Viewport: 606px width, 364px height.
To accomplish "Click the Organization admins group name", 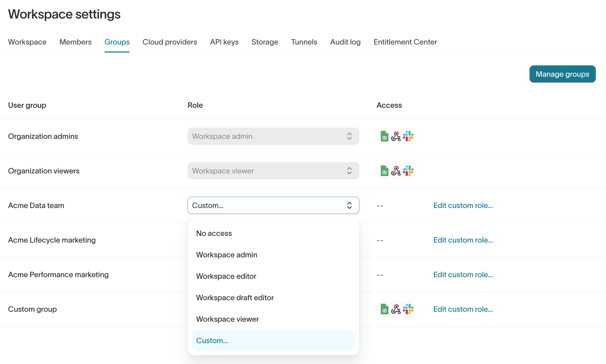I will 43,136.
